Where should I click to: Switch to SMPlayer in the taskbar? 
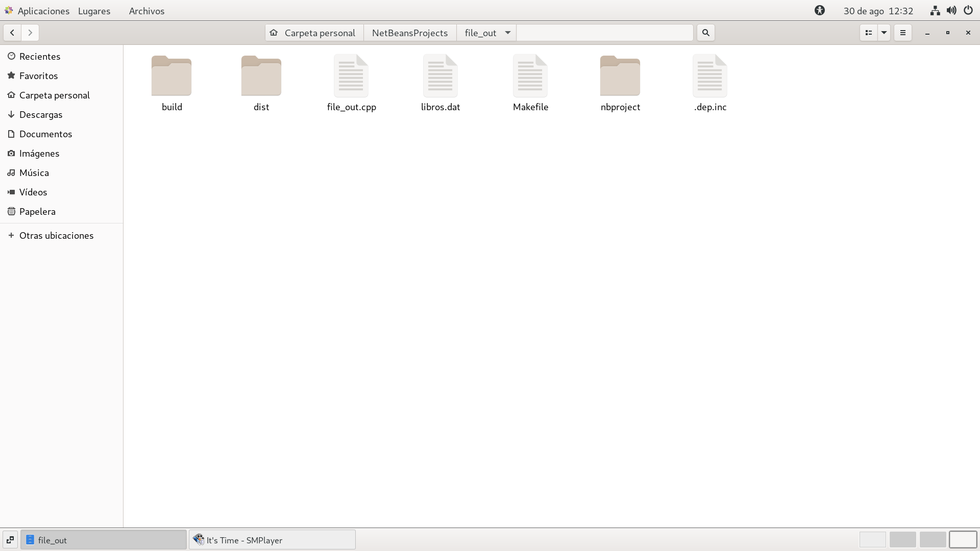(x=272, y=540)
